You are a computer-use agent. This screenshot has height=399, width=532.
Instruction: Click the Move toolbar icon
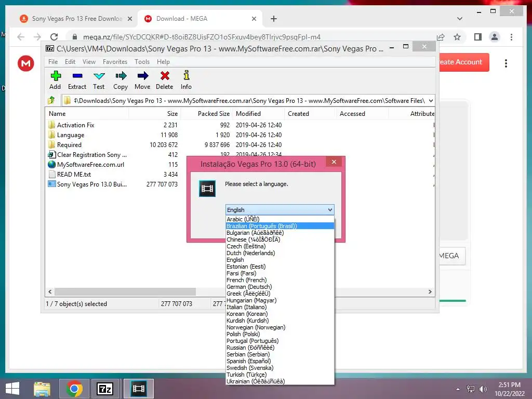tap(142, 80)
